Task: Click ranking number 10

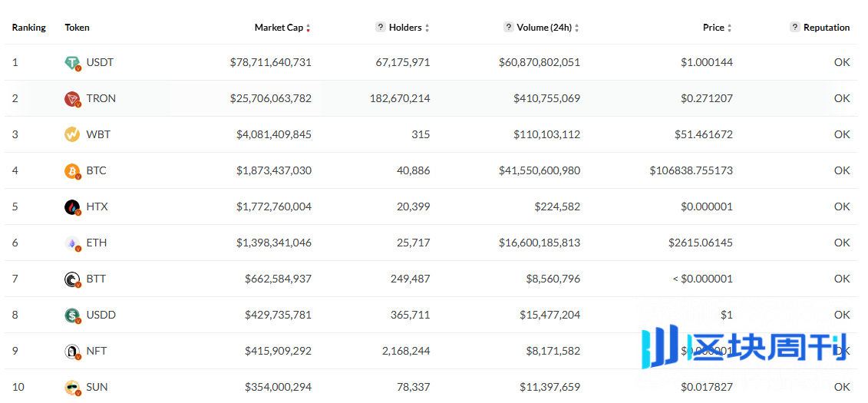Action: (x=18, y=387)
